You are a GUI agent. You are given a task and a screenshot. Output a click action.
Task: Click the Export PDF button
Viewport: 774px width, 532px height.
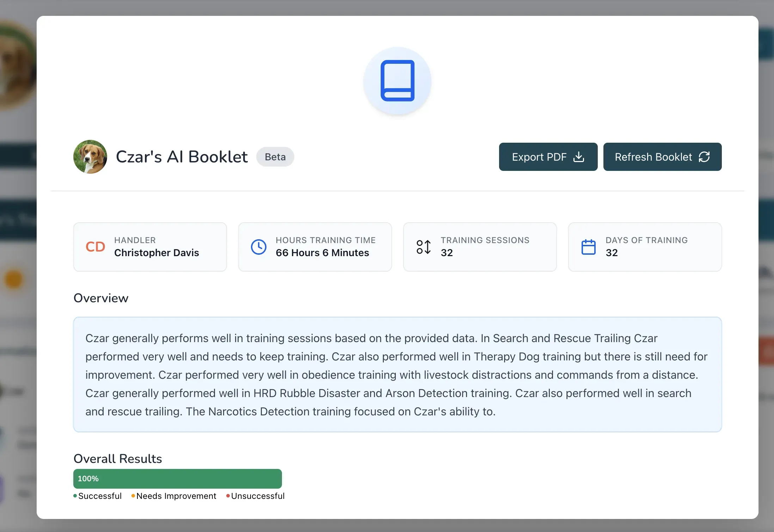548,157
